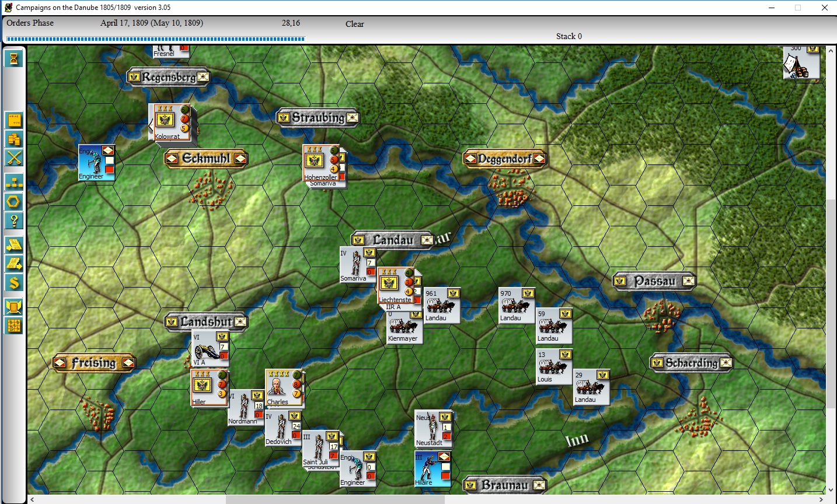Viewport: 837px width, 504px height.
Task: Select the Nordmann infantry counter
Action: (x=246, y=408)
